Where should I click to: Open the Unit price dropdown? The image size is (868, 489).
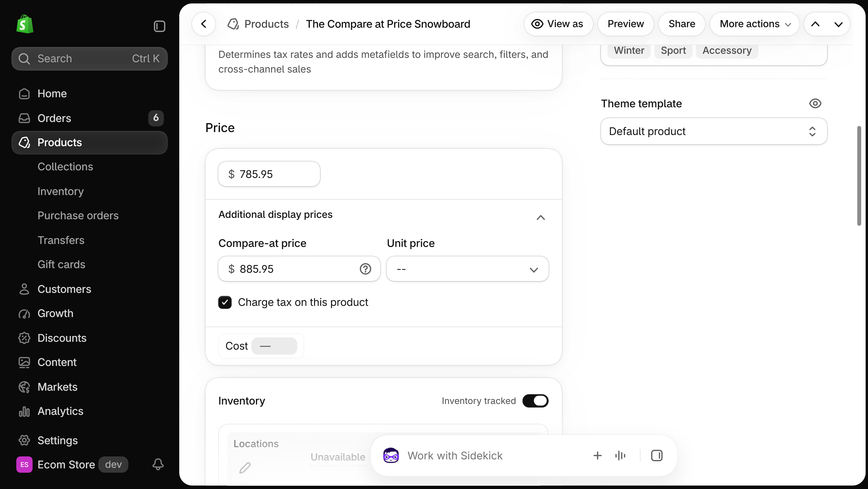click(467, 269)
